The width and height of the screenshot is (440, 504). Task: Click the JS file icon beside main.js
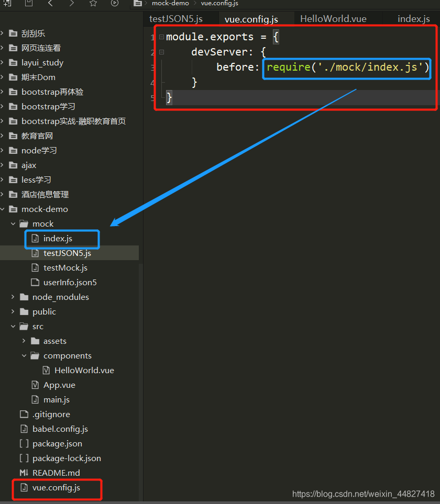tap(35, 399)
